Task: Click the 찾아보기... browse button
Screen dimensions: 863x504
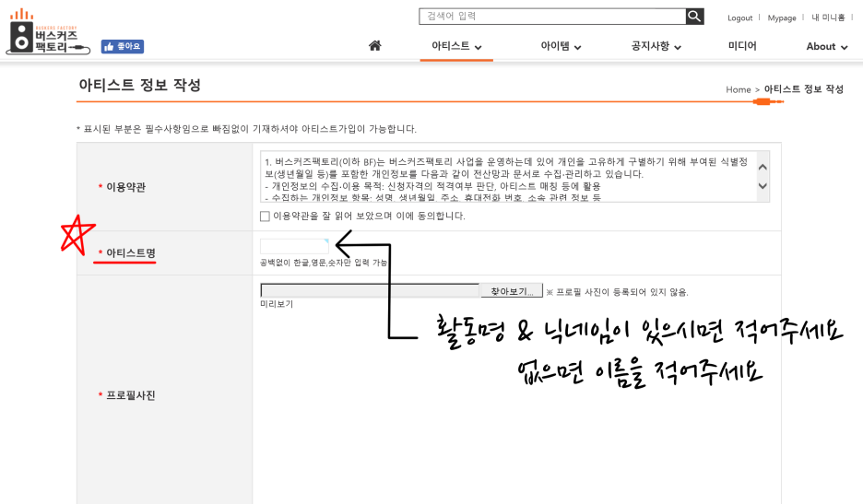Action: pos(512,291)
